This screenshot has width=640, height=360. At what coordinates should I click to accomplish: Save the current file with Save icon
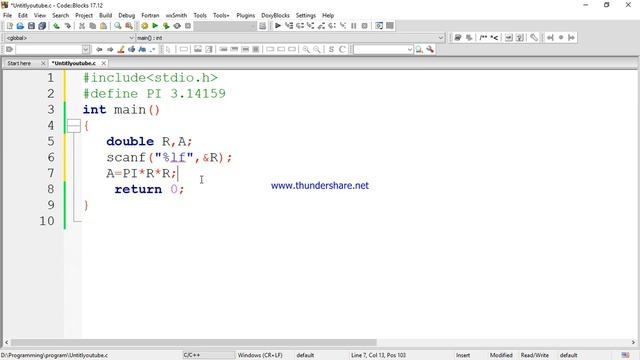[x=31, y=26]
